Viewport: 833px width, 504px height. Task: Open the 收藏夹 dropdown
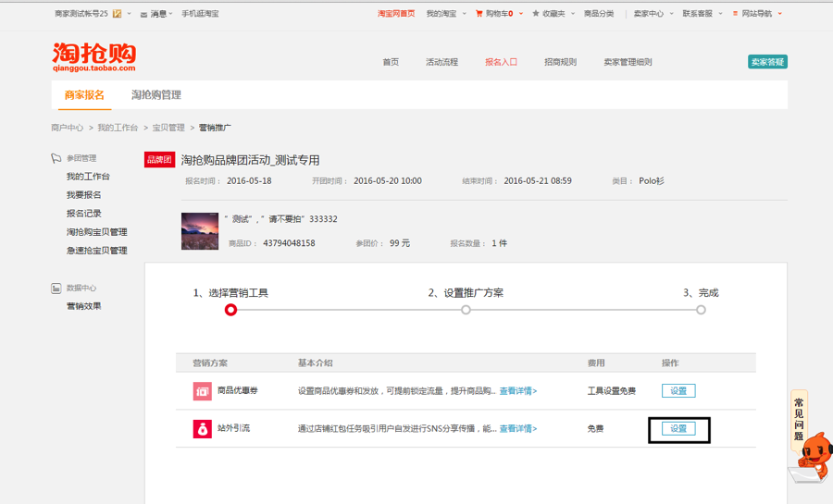click(x=573, y=14)
